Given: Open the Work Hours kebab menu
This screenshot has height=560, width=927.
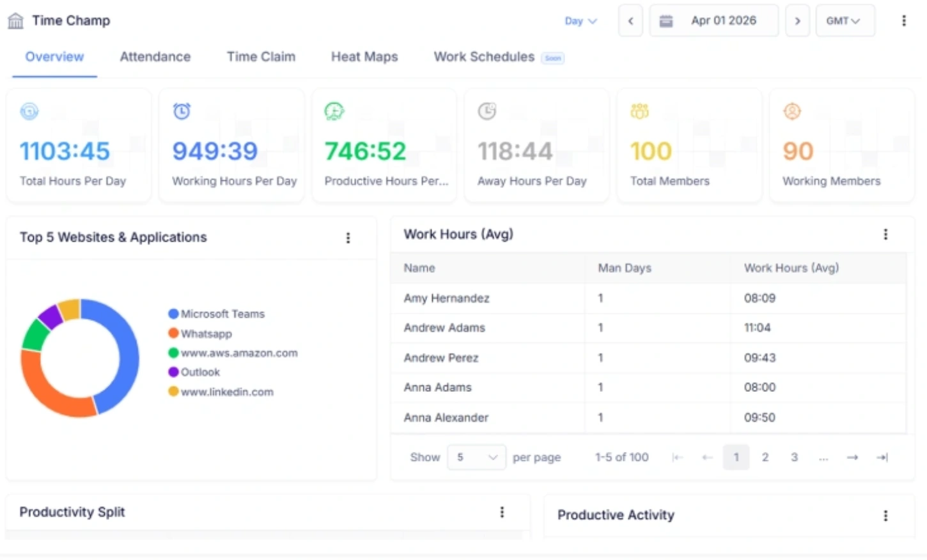Looking at the screenshot, I should pyautogui.click(x=886, y=234).
